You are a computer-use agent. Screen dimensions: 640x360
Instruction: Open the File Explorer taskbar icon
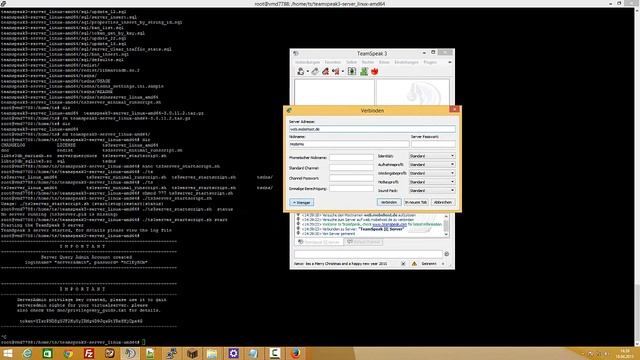point(213,353)
